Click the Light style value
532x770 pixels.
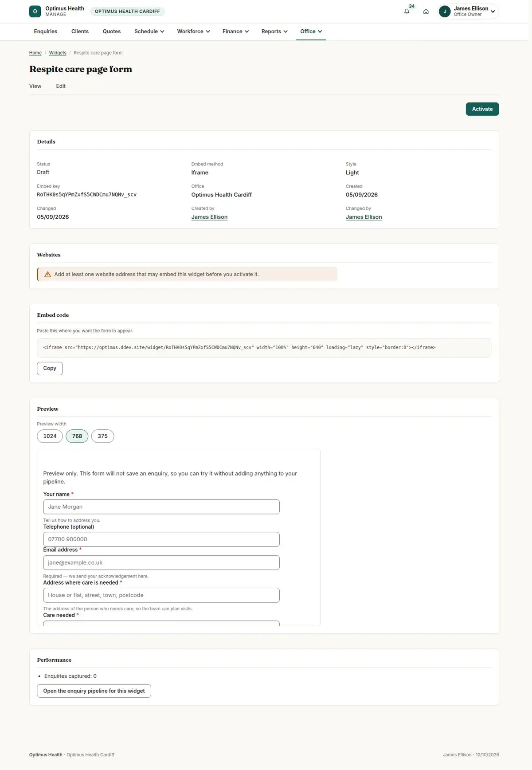352,173
